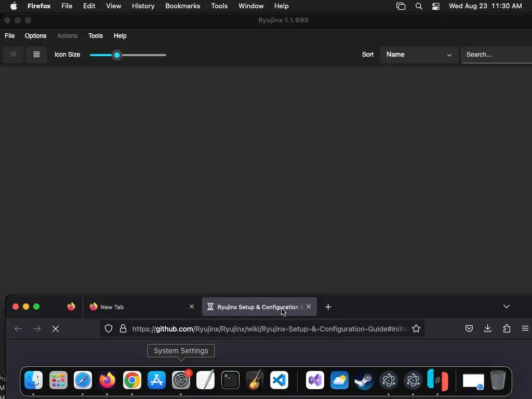Click the date and time clock
This screenshot has height=399, width=532.
click(485, 6)
